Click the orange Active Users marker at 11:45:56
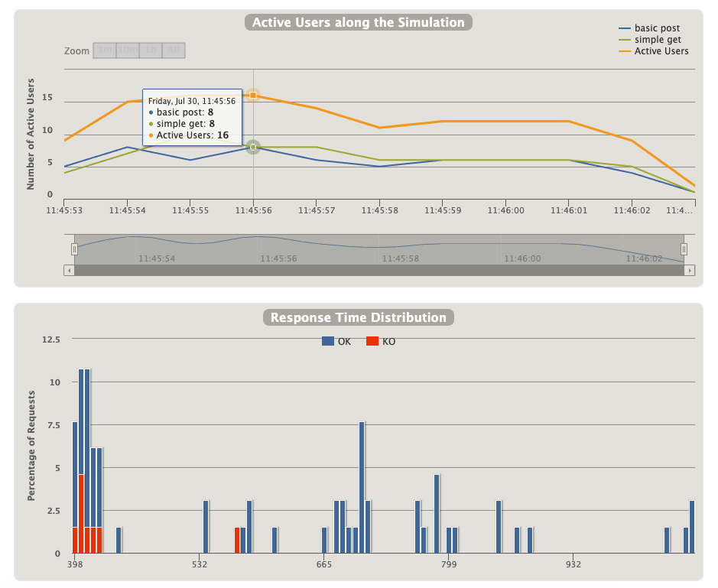The width and height of the screenshot is (718, 588). (x=253, y=96)
